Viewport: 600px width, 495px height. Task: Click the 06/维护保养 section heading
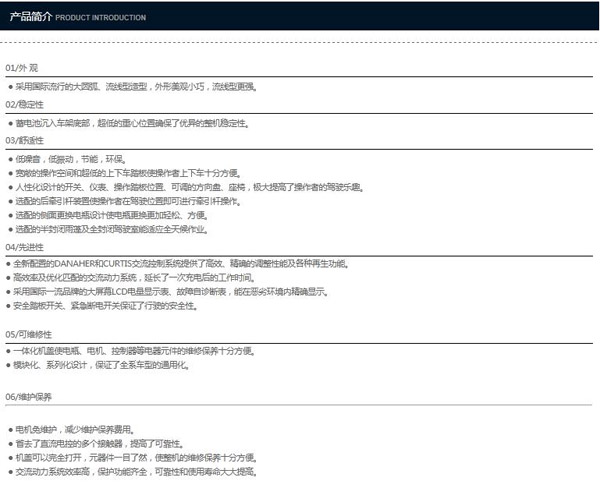(x=28, y=397)
